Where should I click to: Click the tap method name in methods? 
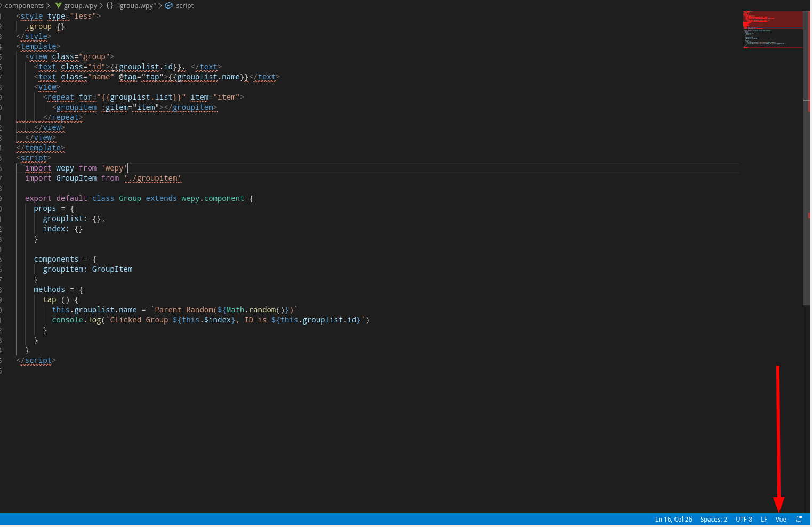pyautogui.click(x=50, y=299)
